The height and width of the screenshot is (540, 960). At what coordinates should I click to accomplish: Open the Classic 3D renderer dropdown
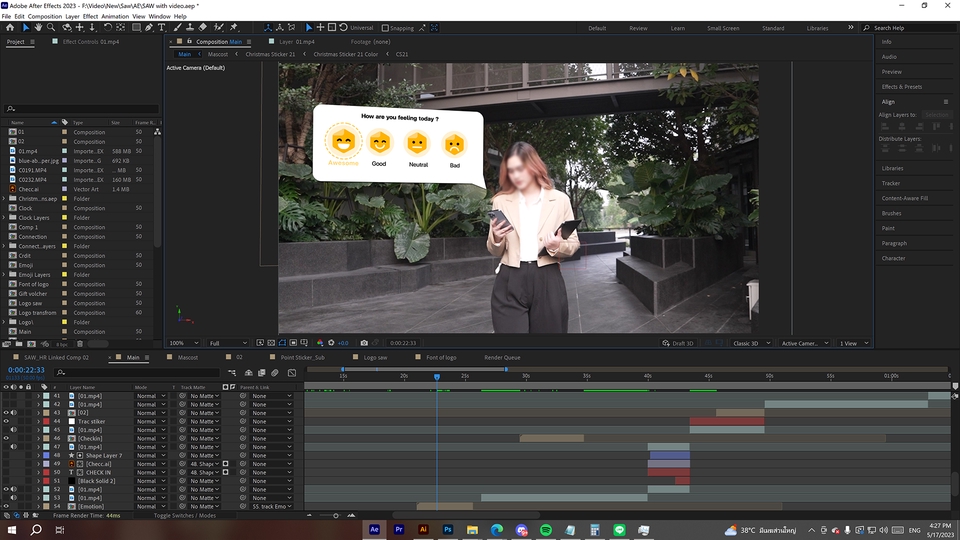tap(751, 343)
